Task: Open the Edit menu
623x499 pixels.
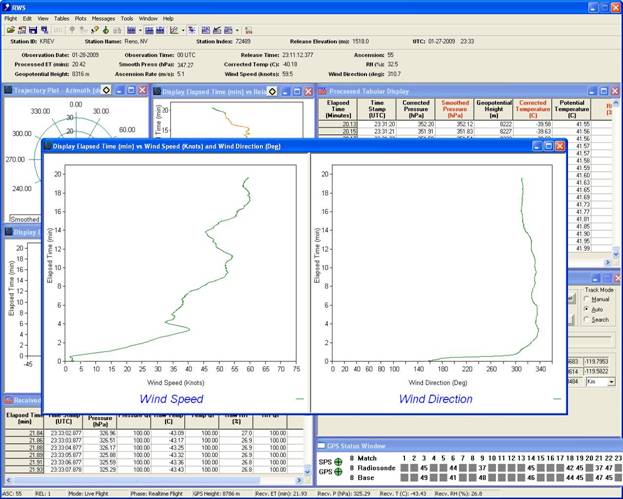Action: 27,19
